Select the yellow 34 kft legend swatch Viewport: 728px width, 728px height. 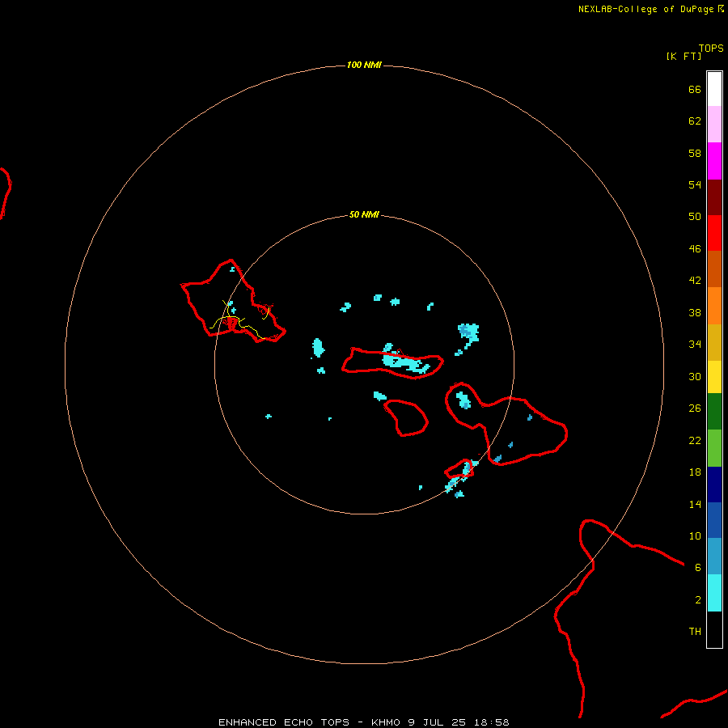coord(714,377)
